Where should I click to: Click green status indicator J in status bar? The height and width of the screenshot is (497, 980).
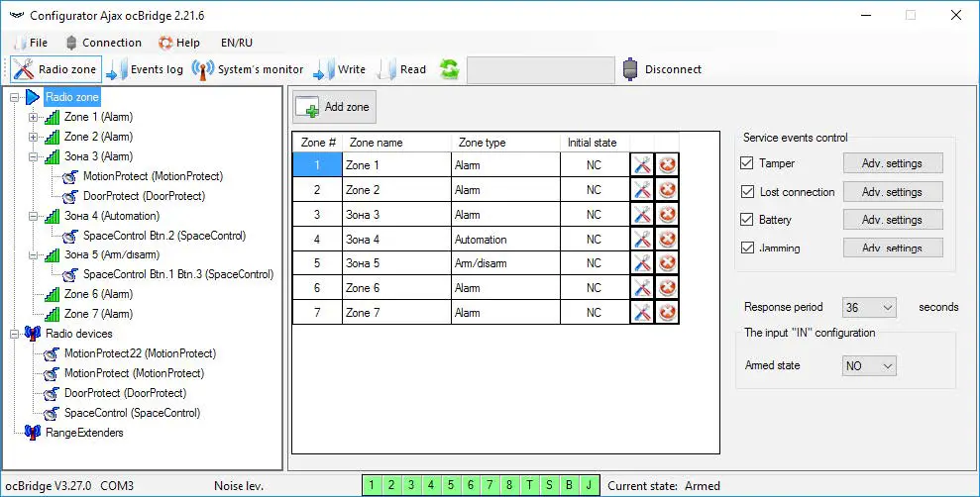[x=589, y=485]
